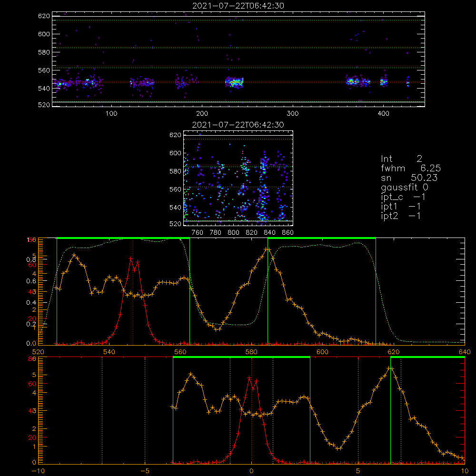Select the 'ipt2 -1' readout text
The width and height of the screenshot is (476, 476).
pyautogui.click(x=401, y=216)
